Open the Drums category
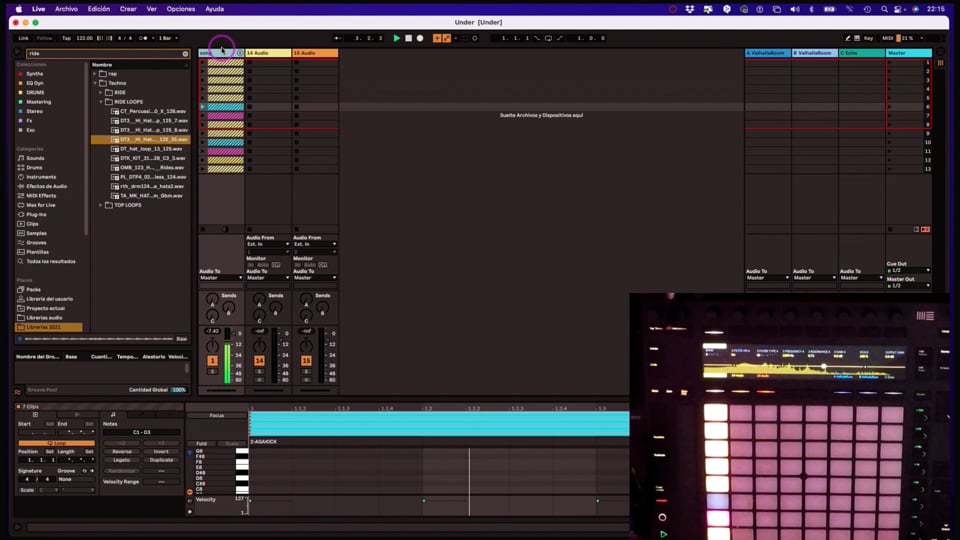This screenshot has width=960, height=540. tap(34, 167)
